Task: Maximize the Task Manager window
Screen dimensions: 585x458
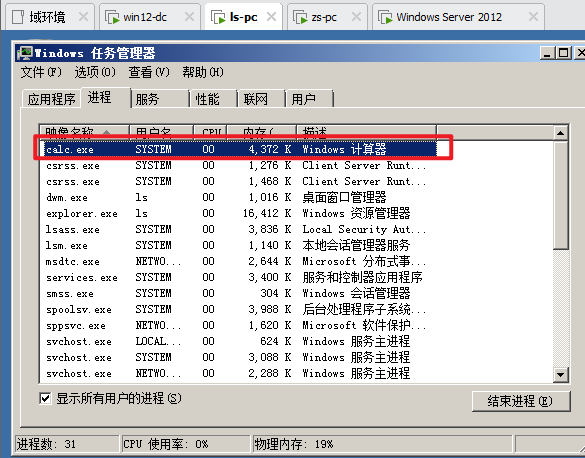Action: point(563,53)
